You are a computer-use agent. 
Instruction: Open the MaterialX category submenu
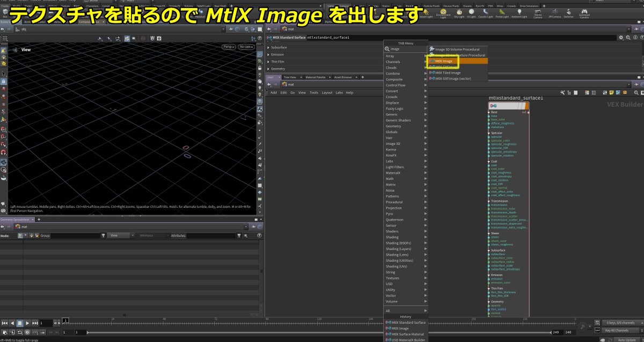pyautogui.click(x=406, y=173)
